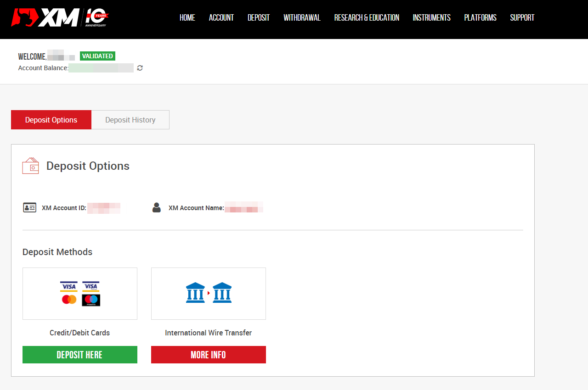
Task: Open the PLATFORMS menu
Action: [480, 17]
